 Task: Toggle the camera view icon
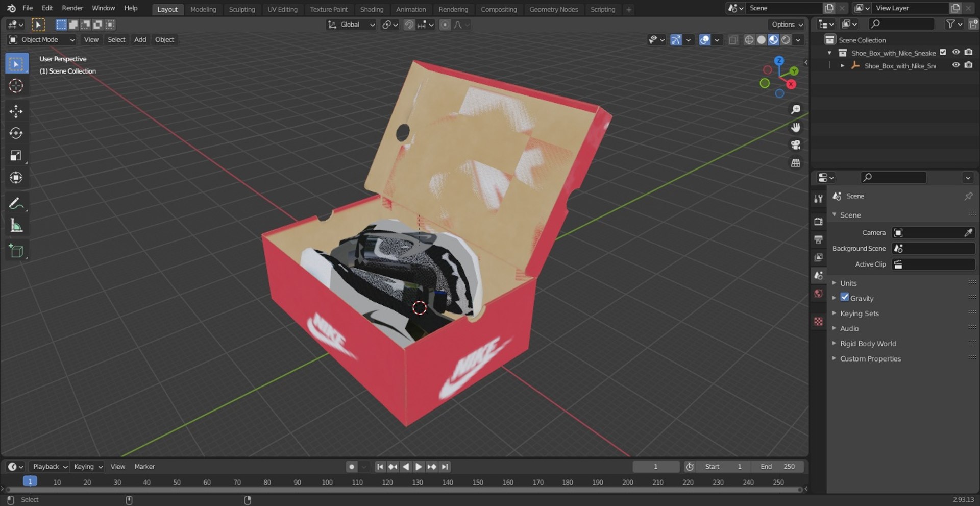[795, 145]
